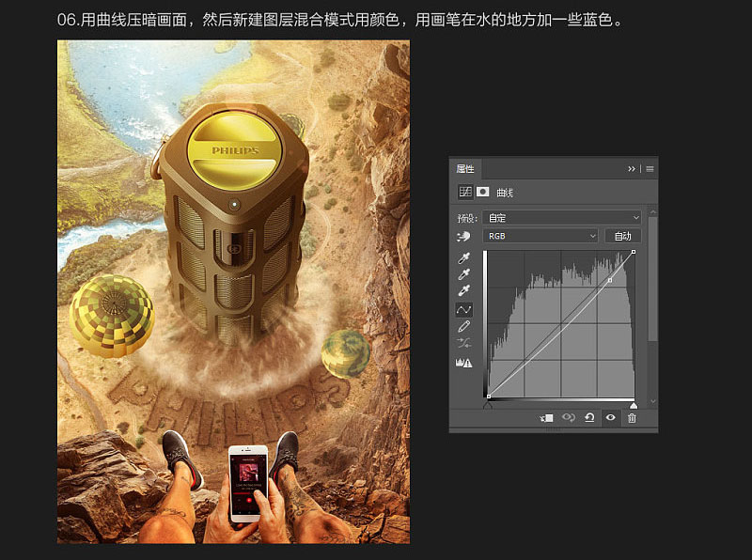
Task: Select the pencil draw curve tool
Action: tap(463, 327)
